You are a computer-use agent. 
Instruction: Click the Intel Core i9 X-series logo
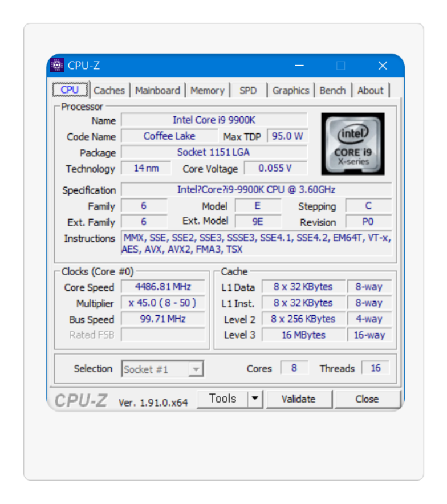coord(353,144)
